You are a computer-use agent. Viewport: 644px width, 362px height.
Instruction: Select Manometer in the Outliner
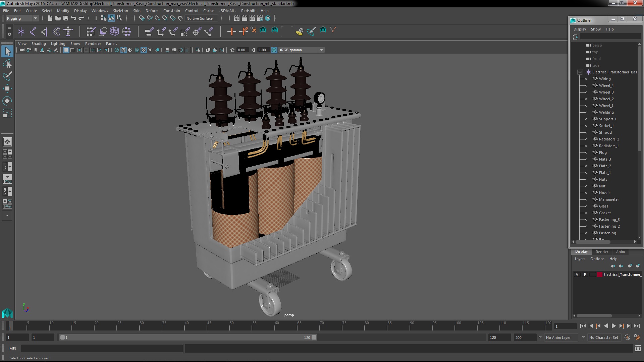click(608, 199)
